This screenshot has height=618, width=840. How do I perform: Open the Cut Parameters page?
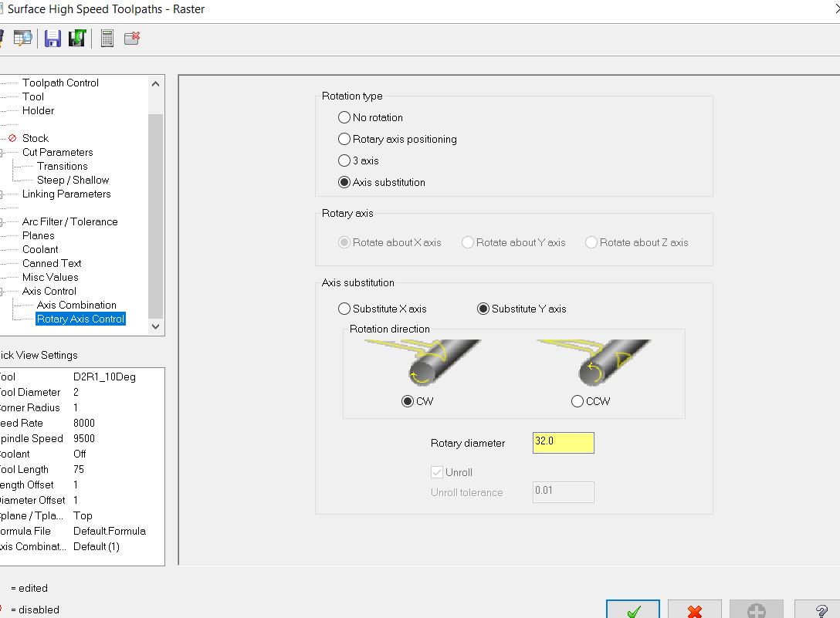(56, 152)
